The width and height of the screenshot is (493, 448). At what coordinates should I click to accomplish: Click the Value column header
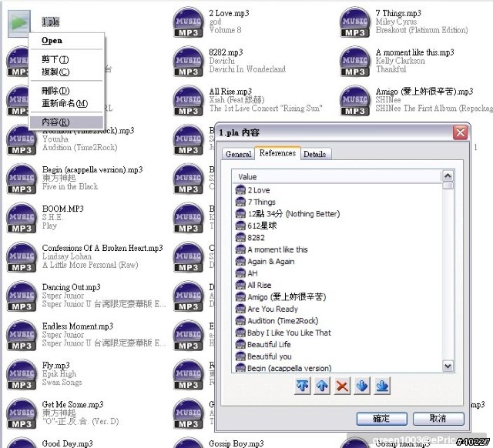337,176
